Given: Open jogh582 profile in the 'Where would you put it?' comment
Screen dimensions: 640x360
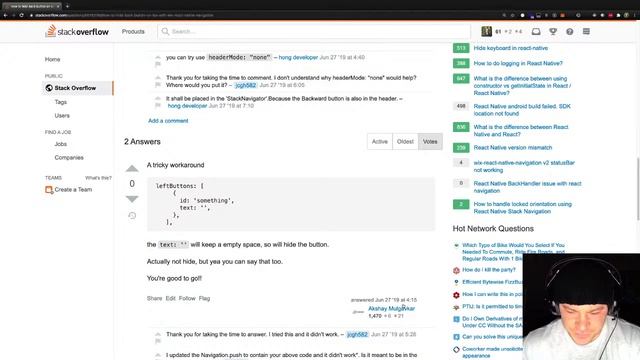Looking at the screenshot, I should tap(246, 85).
